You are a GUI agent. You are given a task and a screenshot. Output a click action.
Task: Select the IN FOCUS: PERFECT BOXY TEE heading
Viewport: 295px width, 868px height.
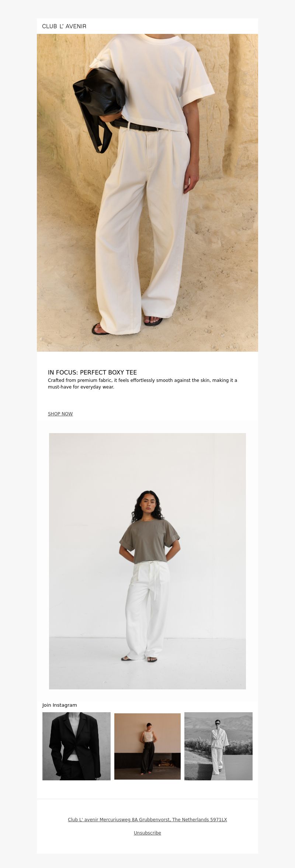[x=92, y=372]
